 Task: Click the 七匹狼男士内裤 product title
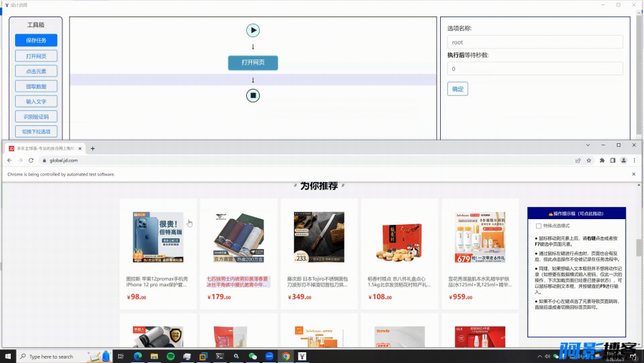(238, 281)
